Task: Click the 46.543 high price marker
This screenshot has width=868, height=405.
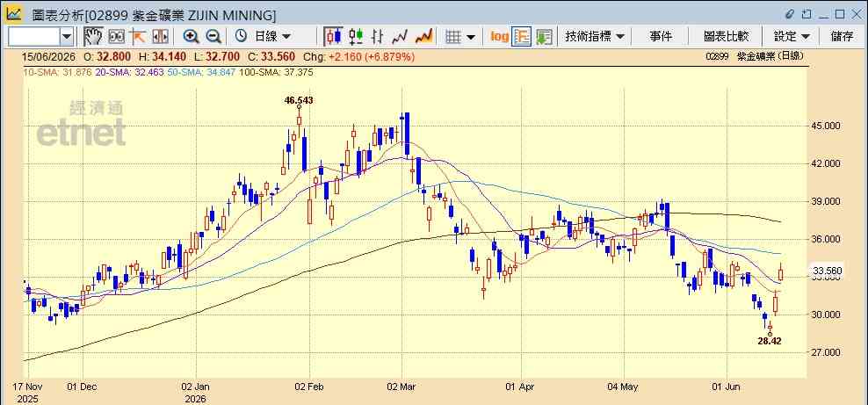Action: [299, 100]
